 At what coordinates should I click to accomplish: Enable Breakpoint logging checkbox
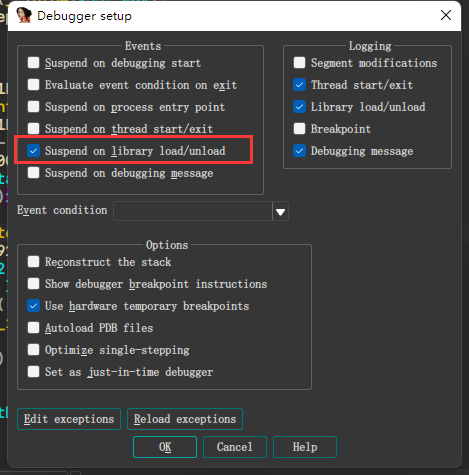point(299,128)
